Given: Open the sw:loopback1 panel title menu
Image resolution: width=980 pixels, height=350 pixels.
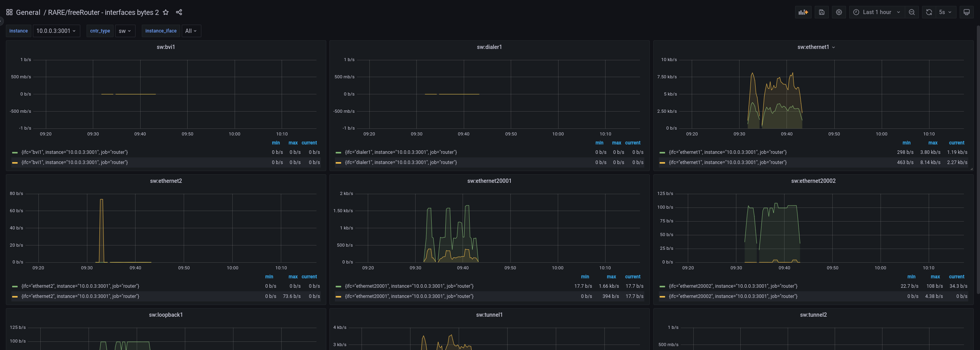Looking at the screenshot, I should 166,315.
